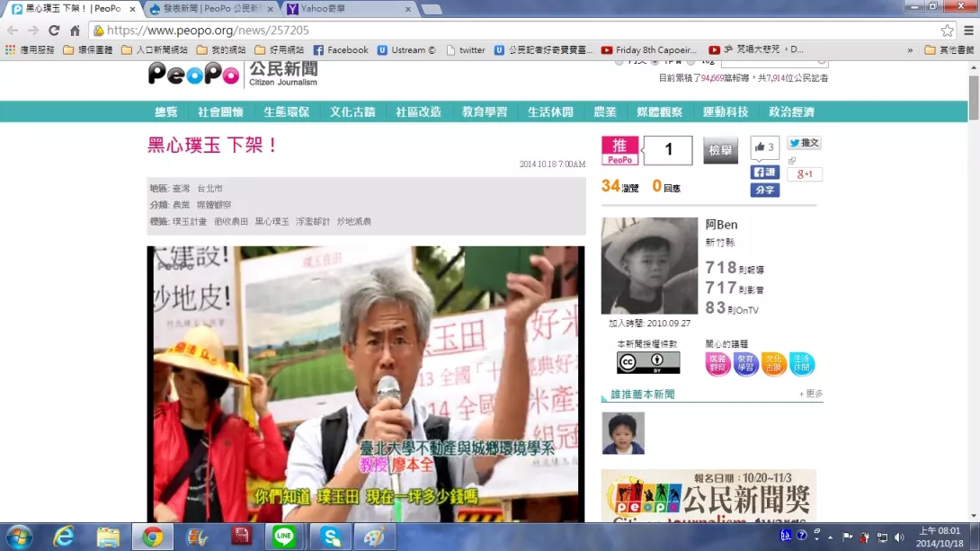This screenshot has width=980, height=551.
Task: Expand the bookmarks bar overflow chevron
Action: pos(910,50)
